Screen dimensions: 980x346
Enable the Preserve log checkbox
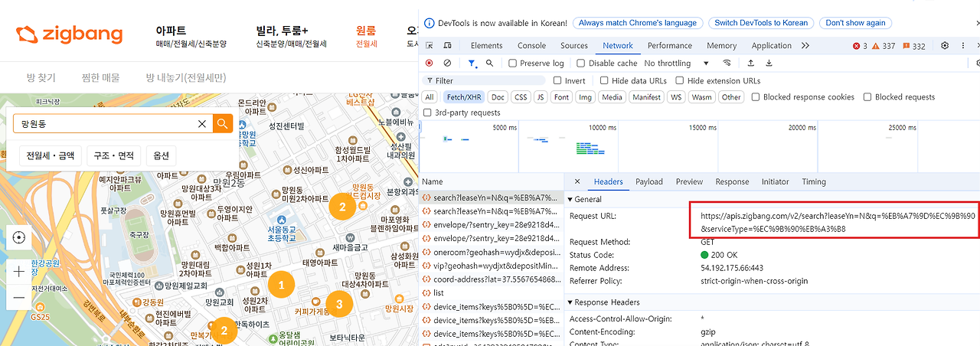pyautogui.click(x=513, y=63)
